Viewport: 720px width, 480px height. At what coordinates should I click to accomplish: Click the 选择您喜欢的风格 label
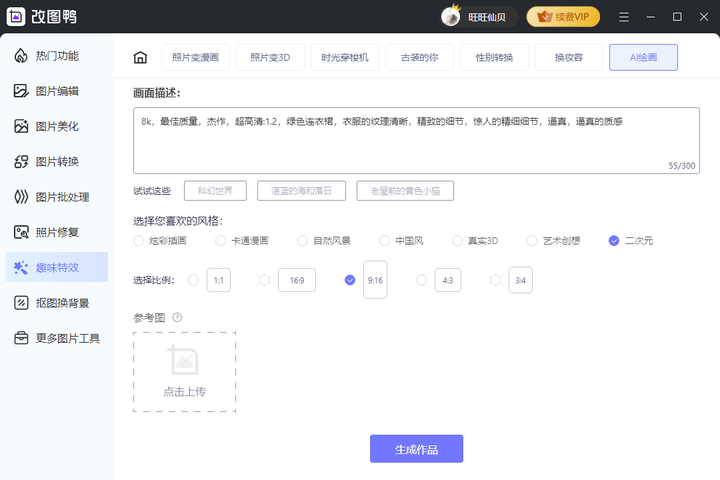(x=178, y=221)
